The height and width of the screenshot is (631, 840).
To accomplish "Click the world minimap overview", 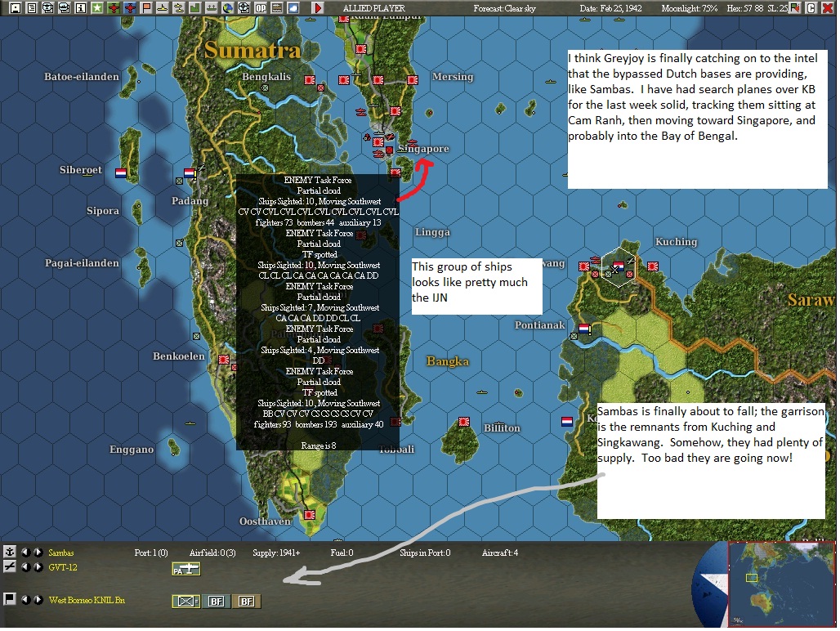I will click(781, 584).
